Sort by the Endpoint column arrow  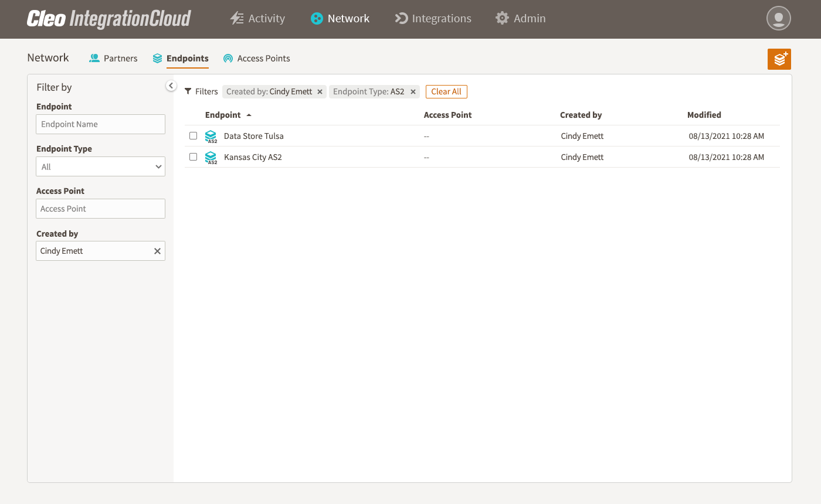pyautogui.click(x=249, y=115)
